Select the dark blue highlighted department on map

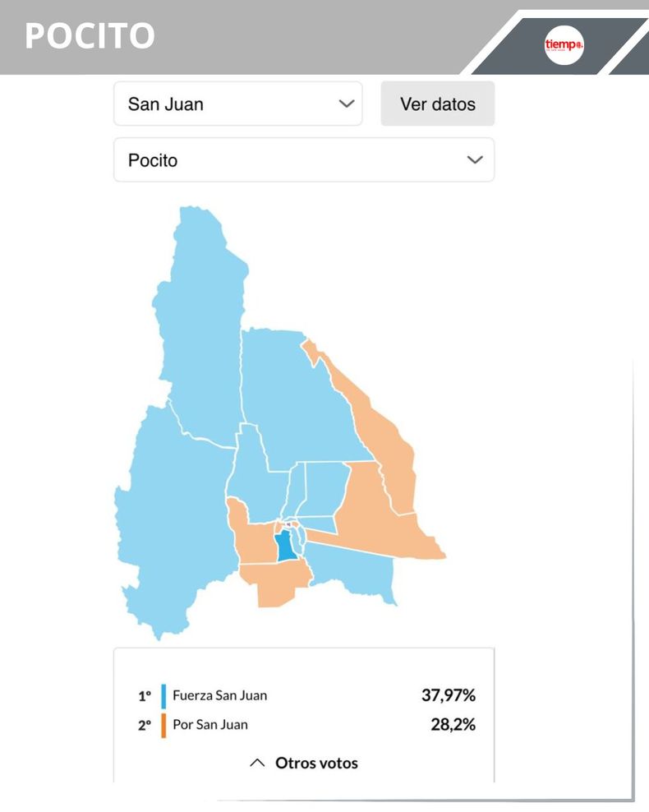tap(285, 545)
